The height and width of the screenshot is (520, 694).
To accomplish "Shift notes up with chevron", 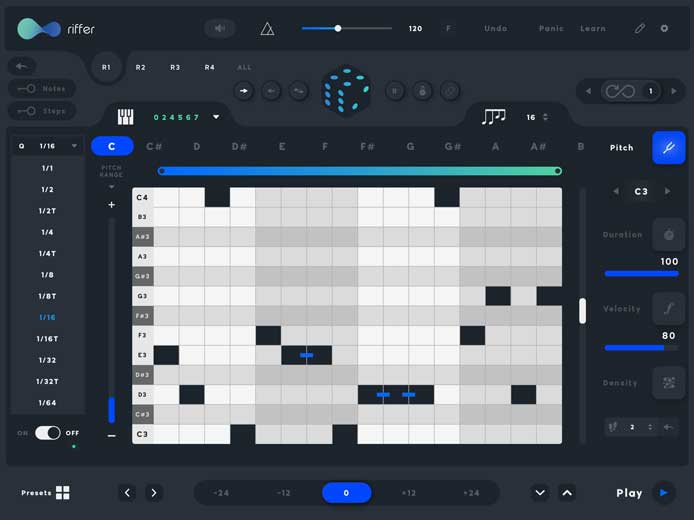I will click(x=567, y=493).
